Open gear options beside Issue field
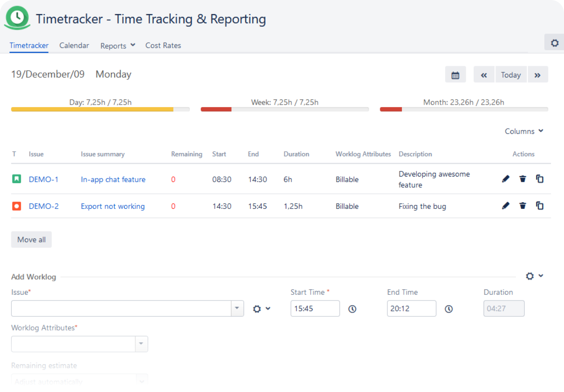Image resolution: width=564 pixels, height=392 pixels. coord(262,309)
